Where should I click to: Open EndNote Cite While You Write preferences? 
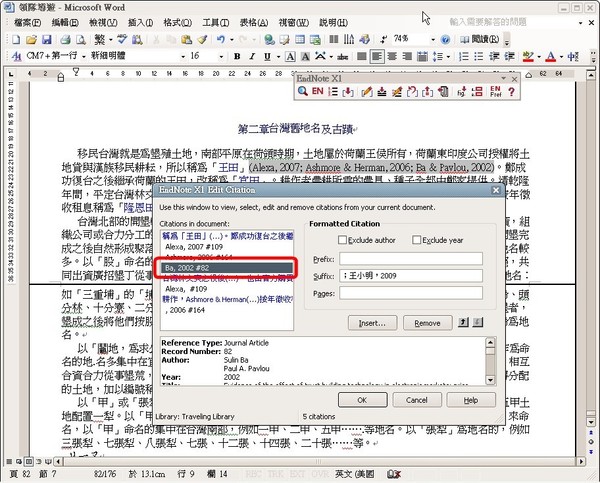[x=496, y=91]
